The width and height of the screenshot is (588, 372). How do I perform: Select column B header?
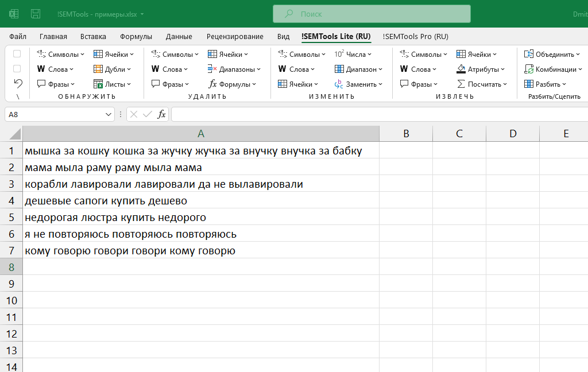pos(406,134)
